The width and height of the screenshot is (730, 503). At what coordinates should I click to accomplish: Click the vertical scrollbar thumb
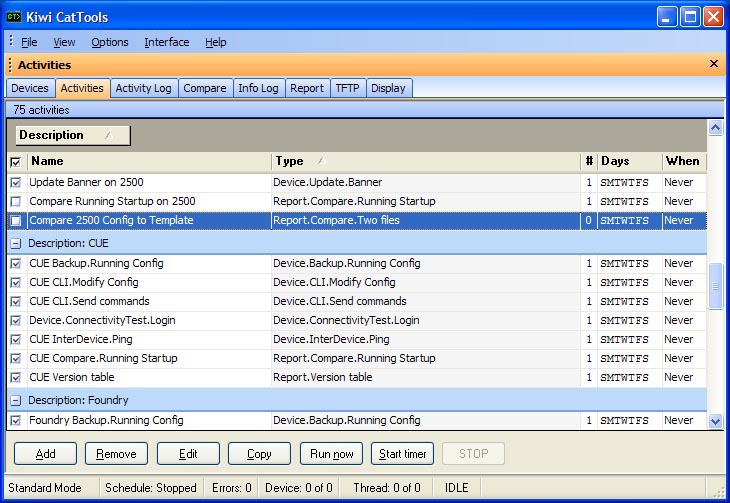716,286
